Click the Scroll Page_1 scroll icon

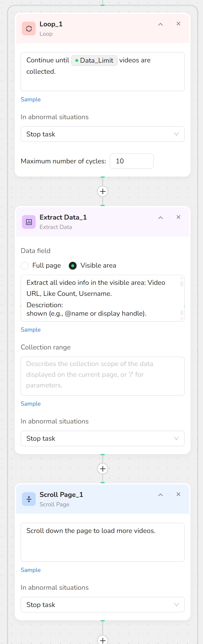tap(29, 499)
